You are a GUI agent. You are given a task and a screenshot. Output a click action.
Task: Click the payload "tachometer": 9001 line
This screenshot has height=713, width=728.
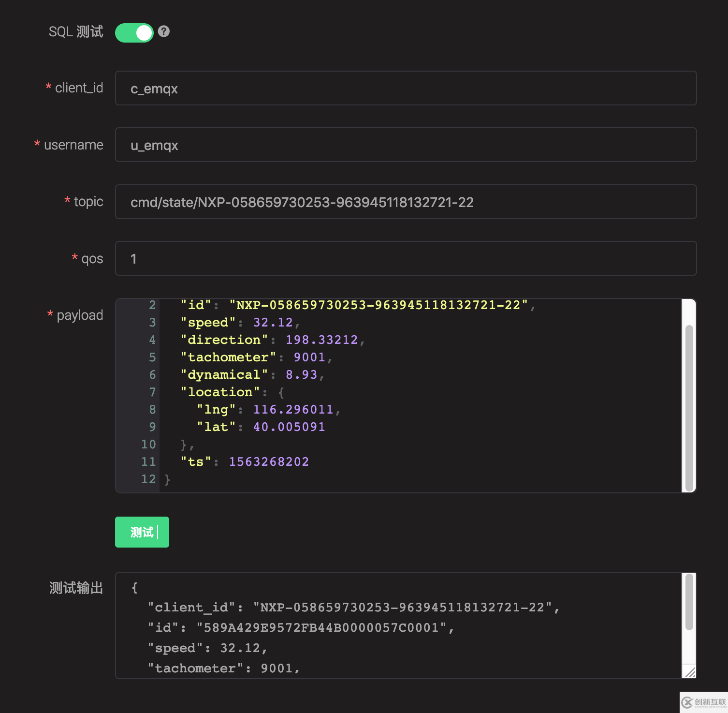point(256,357)
